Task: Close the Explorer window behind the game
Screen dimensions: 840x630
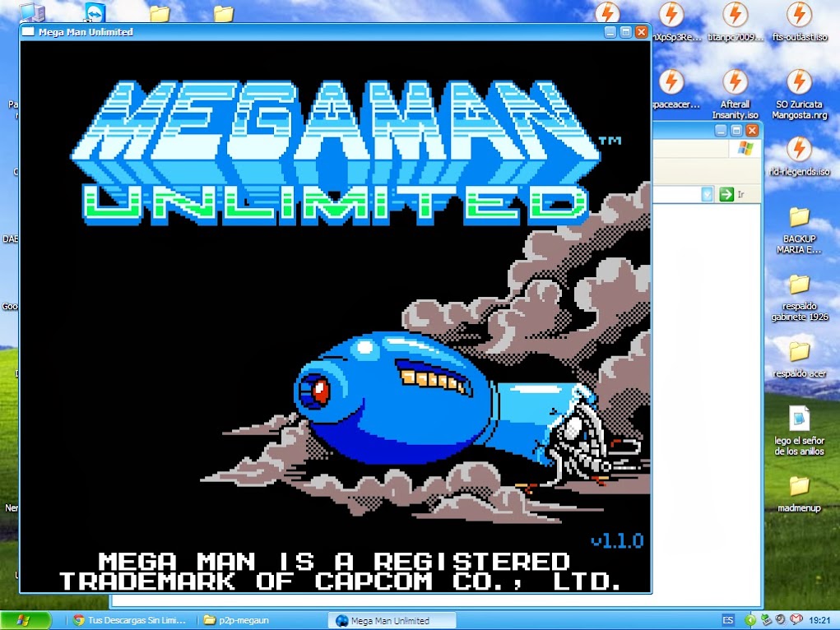Action: coord(752,130)
